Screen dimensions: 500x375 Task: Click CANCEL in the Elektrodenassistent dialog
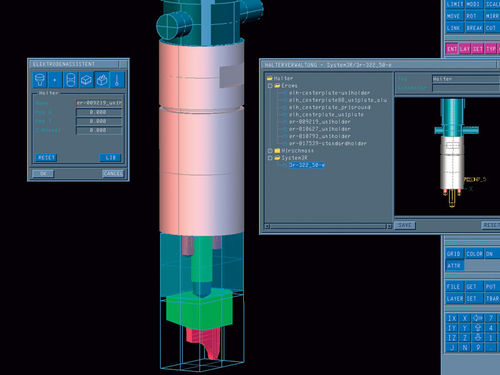tap(113, 174)
